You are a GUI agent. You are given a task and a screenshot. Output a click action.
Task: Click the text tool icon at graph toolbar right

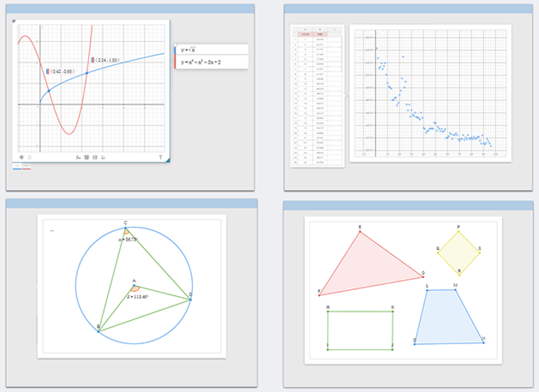coord(161,157)
